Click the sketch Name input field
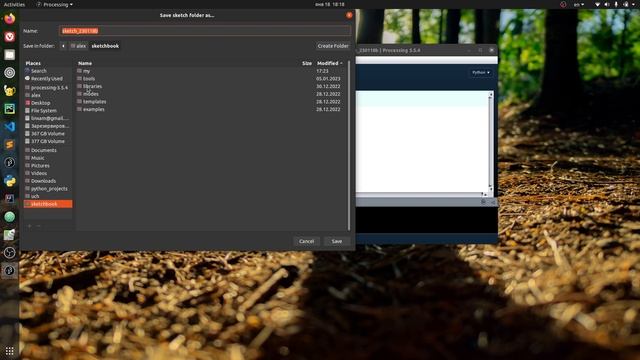This screenshot has height=360, width=640. tap(205, 31)
